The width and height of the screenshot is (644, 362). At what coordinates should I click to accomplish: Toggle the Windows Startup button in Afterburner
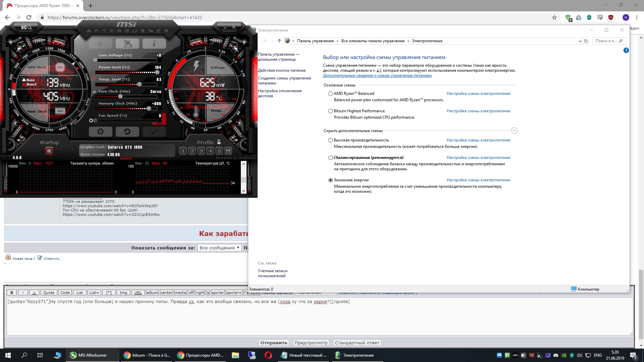pos(49,151)
